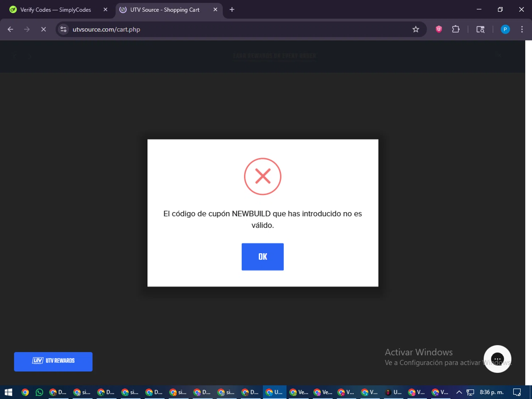
Task: Open the Chrome profile P avatar
Action: pyautogui.click(x=505, y=29)
